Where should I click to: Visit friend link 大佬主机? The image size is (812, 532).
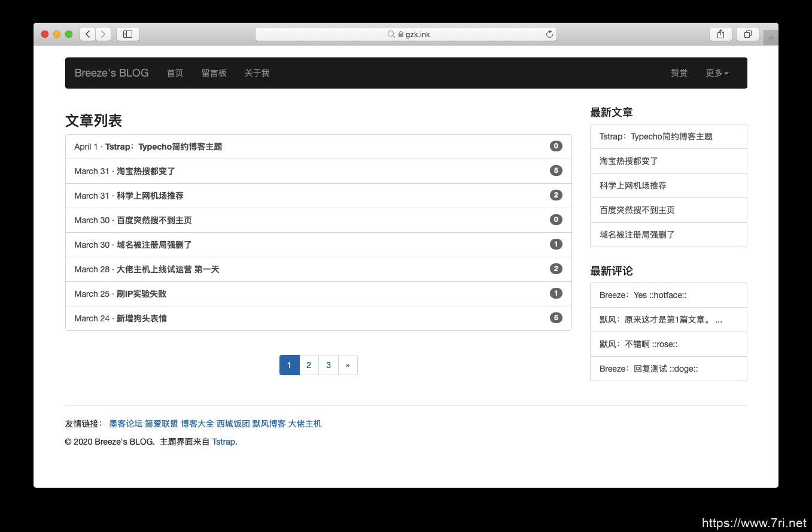click(305, 424)
